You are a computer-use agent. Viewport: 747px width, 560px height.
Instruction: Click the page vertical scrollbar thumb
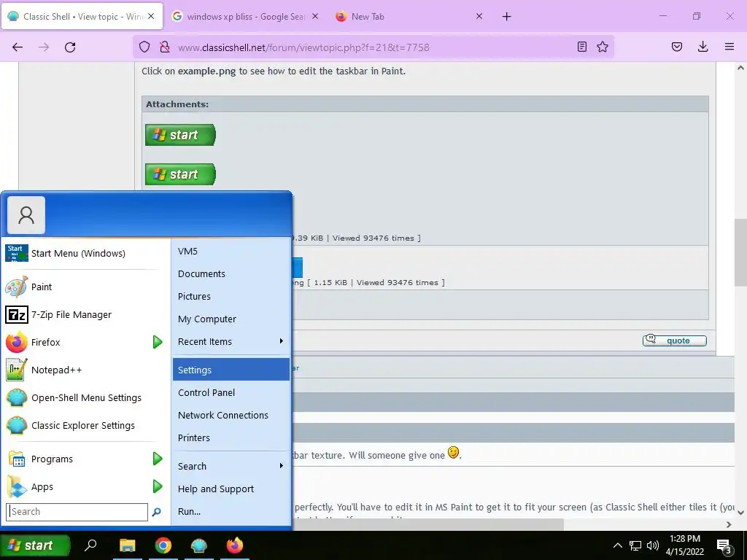pos(740,253)
